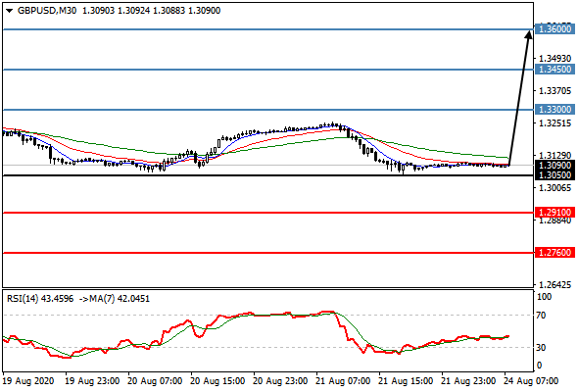Select the 21 Aug 07:00 time label

point(343,381)
